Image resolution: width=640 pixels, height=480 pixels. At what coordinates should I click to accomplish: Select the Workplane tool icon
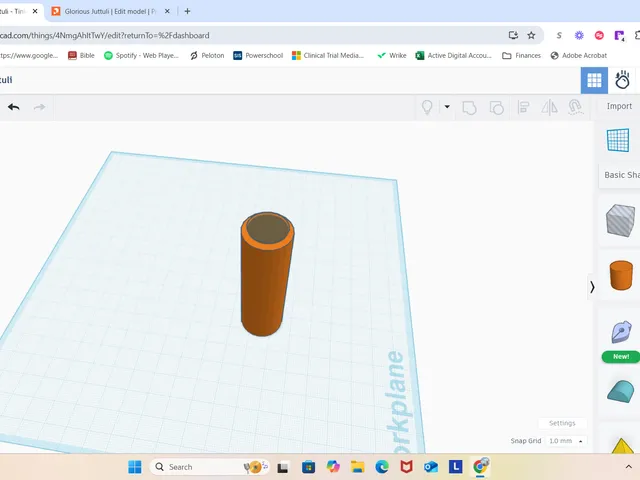[x=618, y=140]
